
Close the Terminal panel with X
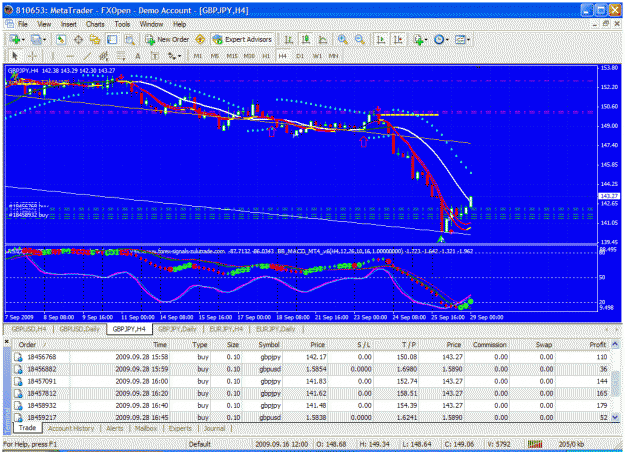click(x=7, y=342)
